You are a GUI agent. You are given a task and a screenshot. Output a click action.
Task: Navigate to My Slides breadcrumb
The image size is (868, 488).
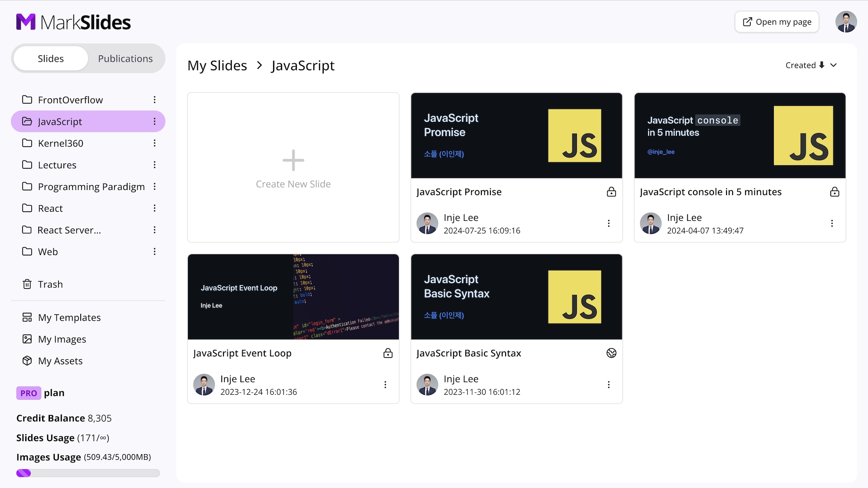coord(217,66)
